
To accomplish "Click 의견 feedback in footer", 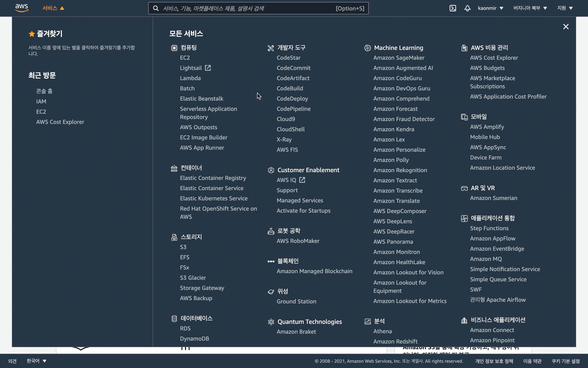I will pyautogui.click(x=12, y=361).
